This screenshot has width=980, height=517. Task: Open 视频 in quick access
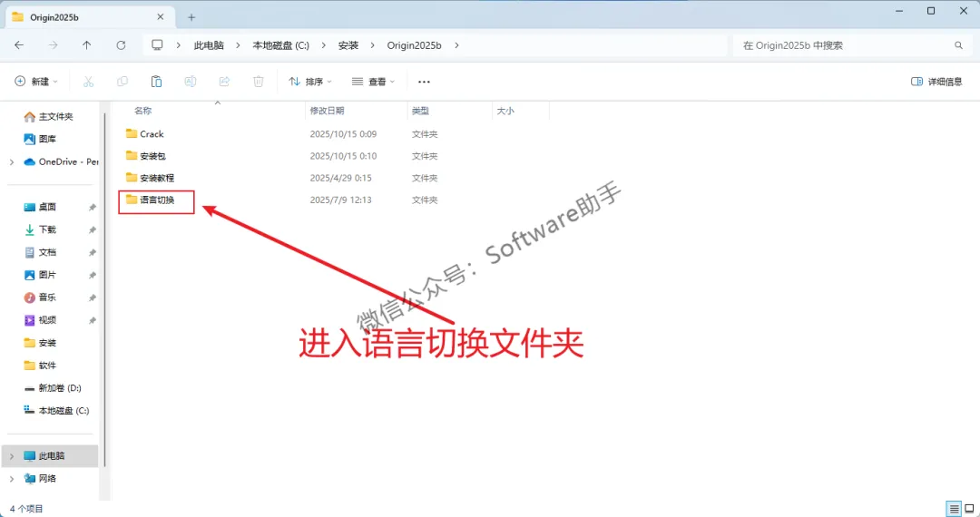coord(41,319)
